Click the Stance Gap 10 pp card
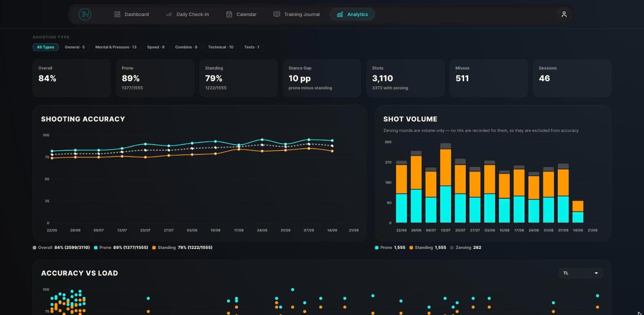The width and height of the screenshot is (644, 315). click(322, 78)
